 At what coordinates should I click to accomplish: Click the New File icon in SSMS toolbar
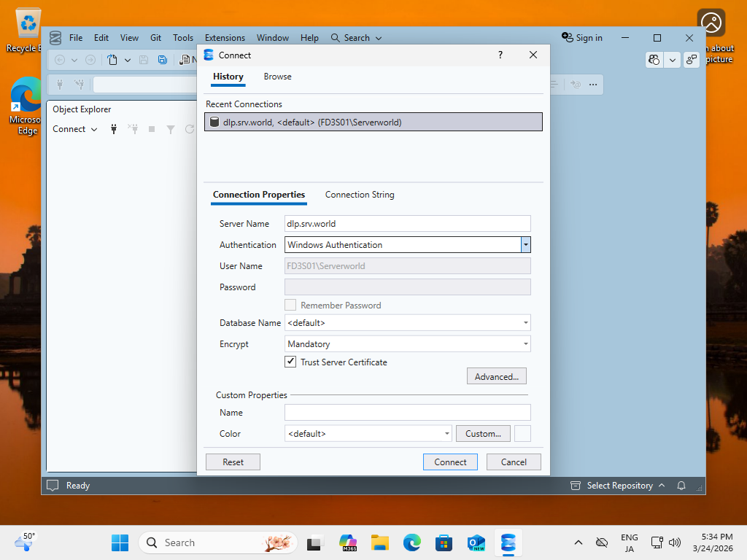tap(112, 60)
